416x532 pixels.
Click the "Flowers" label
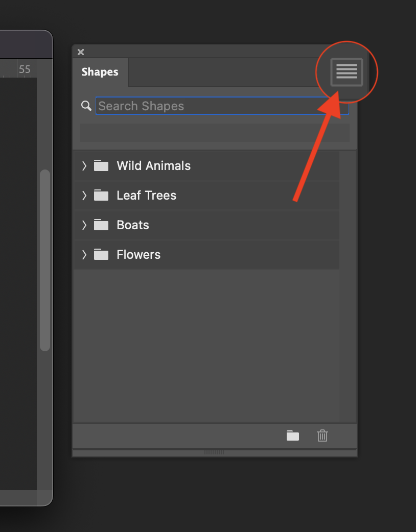(138, 255)
